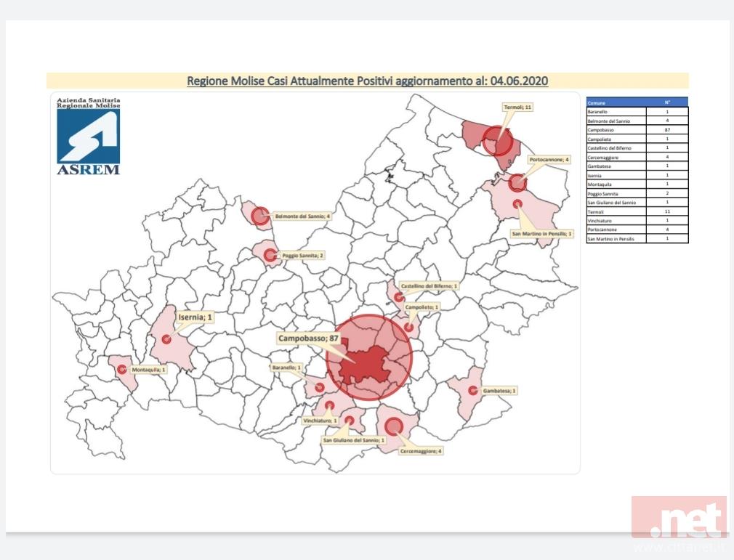Select the Gambatesa map marker

(472, 391)
